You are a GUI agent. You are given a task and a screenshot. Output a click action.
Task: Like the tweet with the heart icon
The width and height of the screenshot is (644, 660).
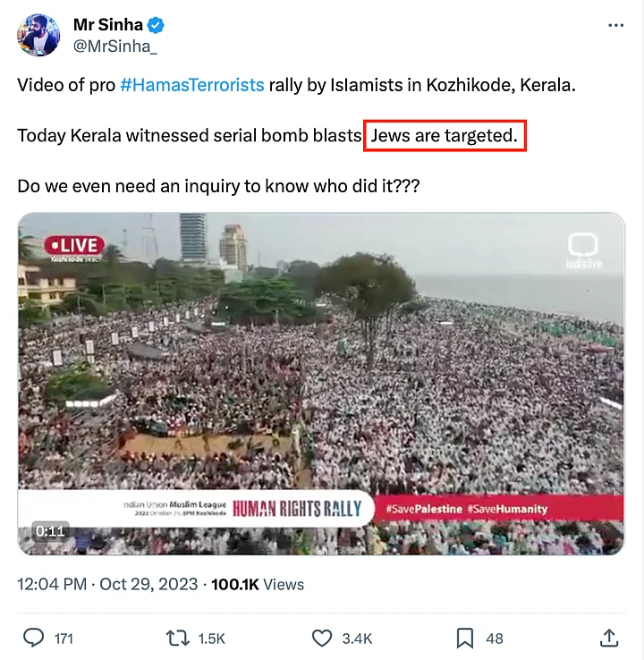click(322, 638)
